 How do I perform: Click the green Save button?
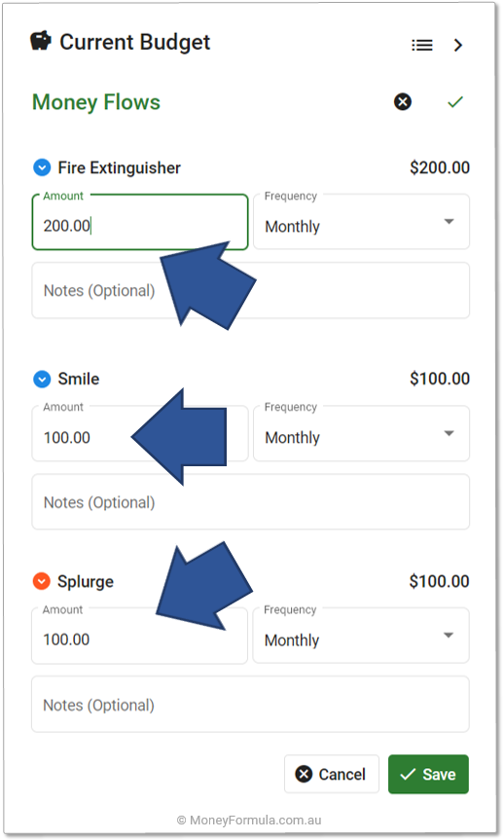[x=428, y=774]
